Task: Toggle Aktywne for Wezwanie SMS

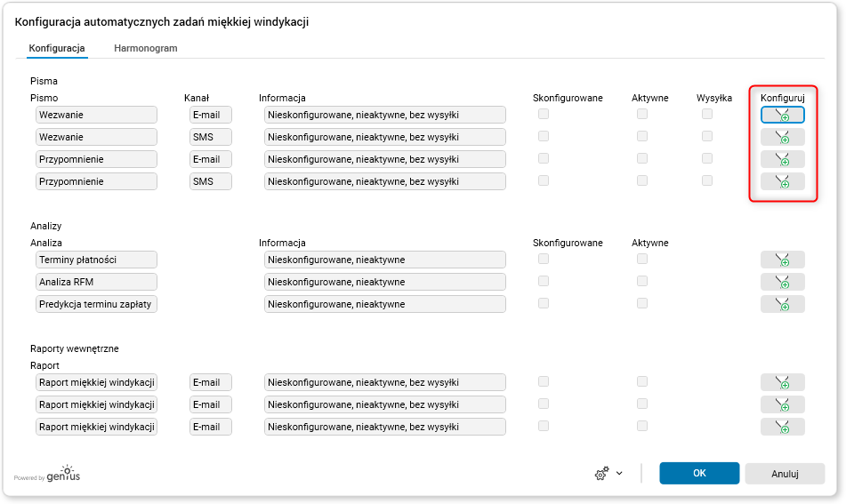Action: pos(642,136)
